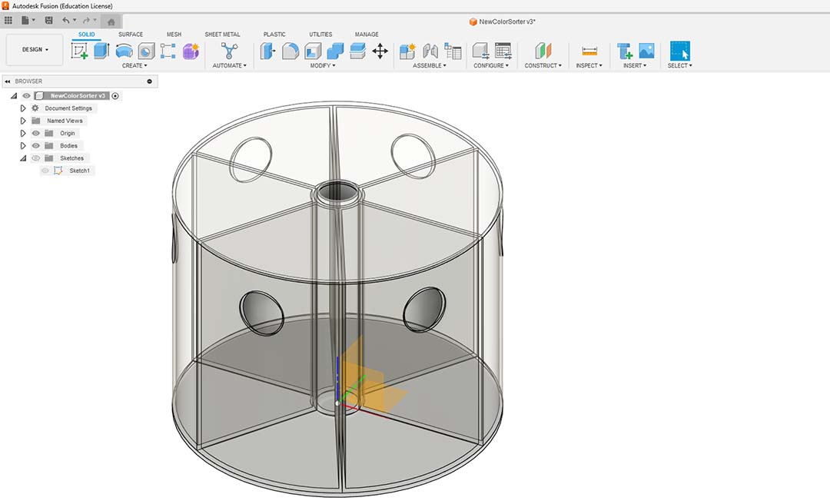830x504 pixels.
Task: Undo the last action
Action: (65, 21)
